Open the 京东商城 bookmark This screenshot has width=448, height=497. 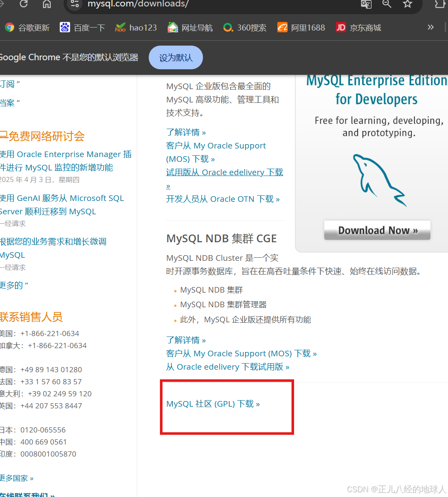359,28
